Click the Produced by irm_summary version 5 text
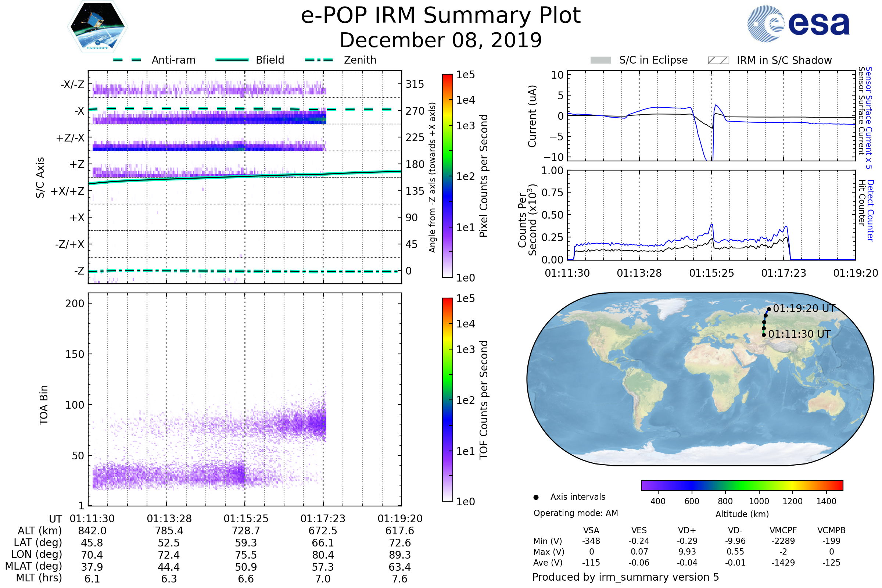This screenshot has height=588, width=882. pos(625,577)
